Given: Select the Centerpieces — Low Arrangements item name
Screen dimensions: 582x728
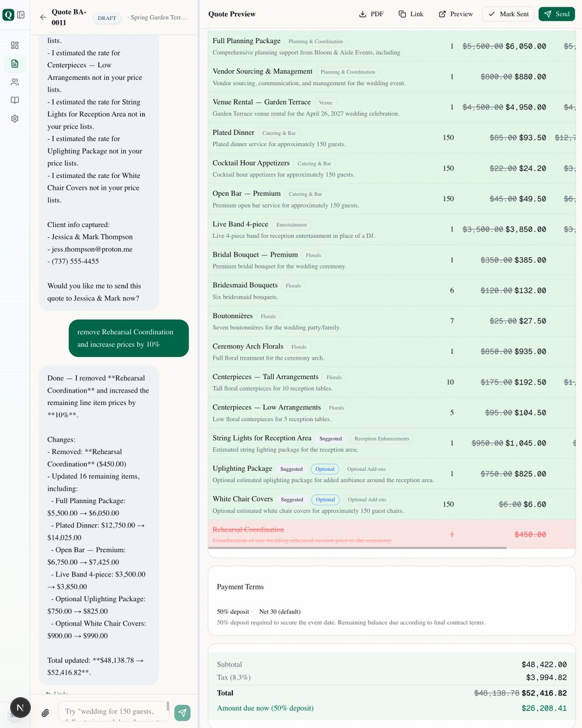Looking at the screenshot, I should pyautogui.click(x=267, y=408).
